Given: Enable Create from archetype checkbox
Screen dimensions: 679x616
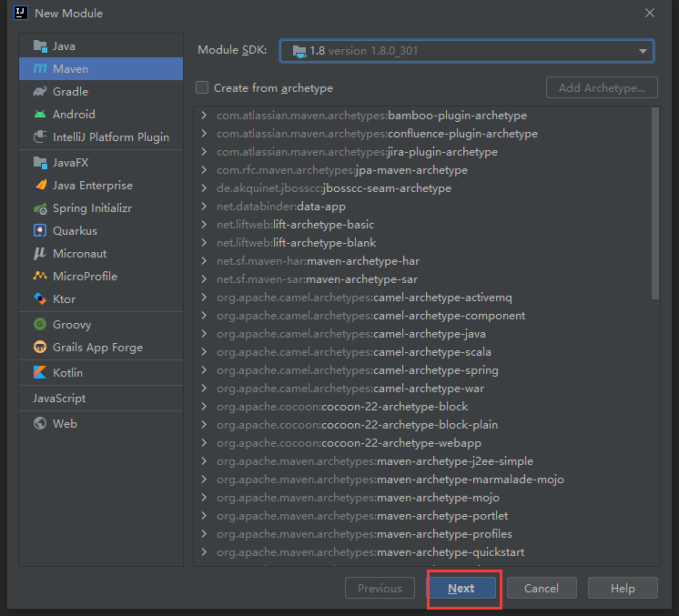Looking at the screenshot, I should [202, 87].
